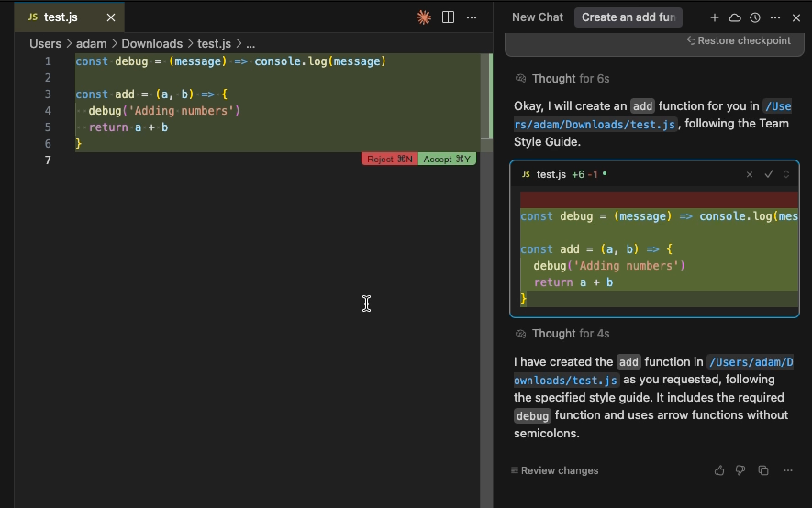This screenshot has height=508, width=812.
Task: Click the orange starburst AI icon in editor toolbar
Action: point(424,17)
